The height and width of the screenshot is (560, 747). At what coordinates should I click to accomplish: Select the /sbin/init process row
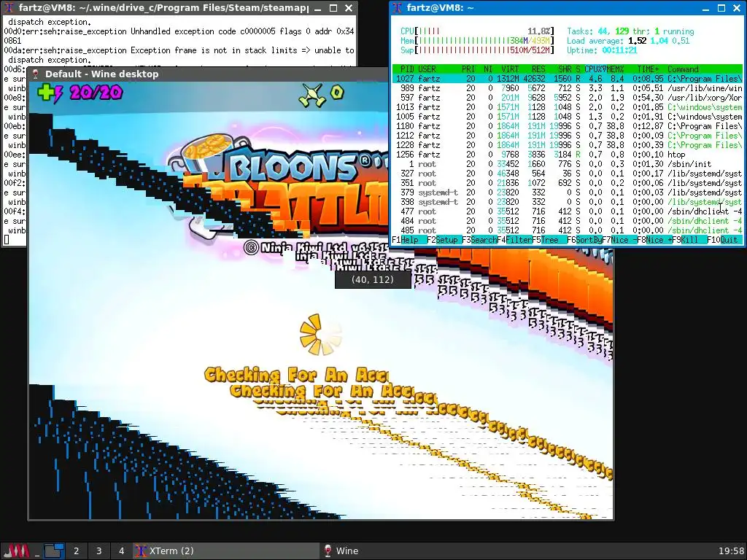click(568, 164)
